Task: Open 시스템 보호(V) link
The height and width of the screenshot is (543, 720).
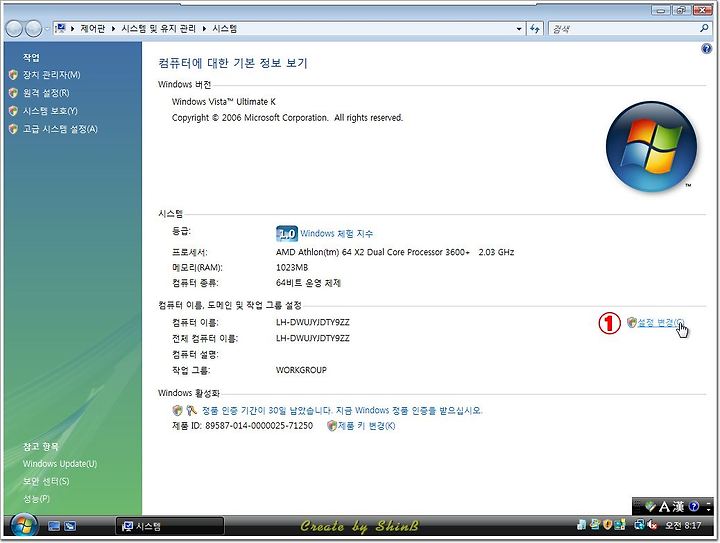Action: pos(50,111)
